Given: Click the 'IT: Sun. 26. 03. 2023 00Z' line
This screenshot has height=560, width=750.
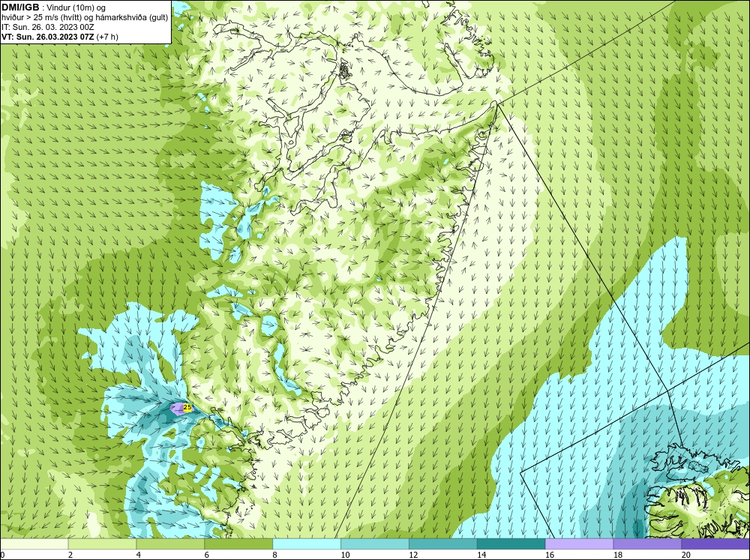Looking at the screenshot, I should pos(48,27).
